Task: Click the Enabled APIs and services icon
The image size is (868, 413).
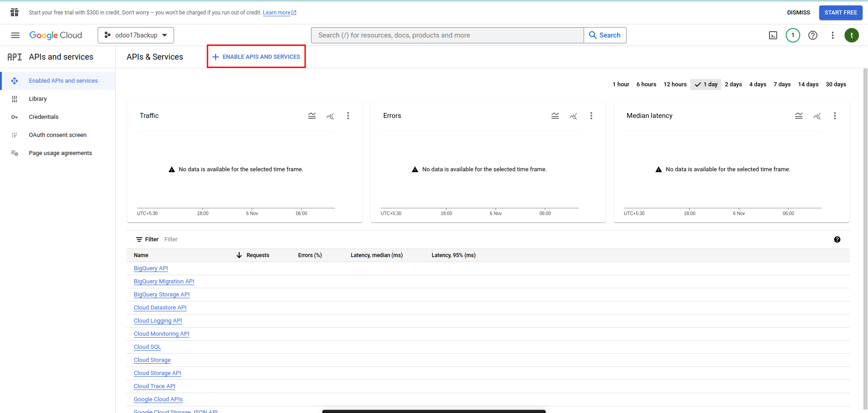Action: point(14,81)
